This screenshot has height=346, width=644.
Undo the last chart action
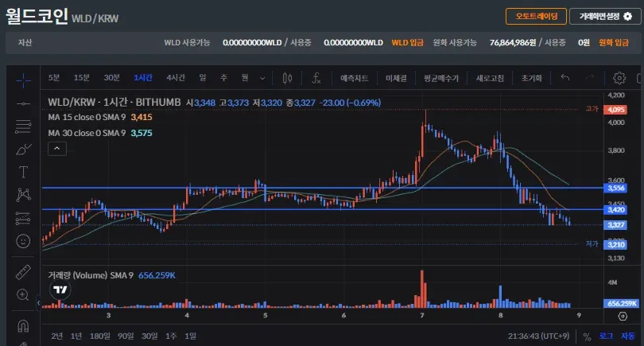[565, 77]
